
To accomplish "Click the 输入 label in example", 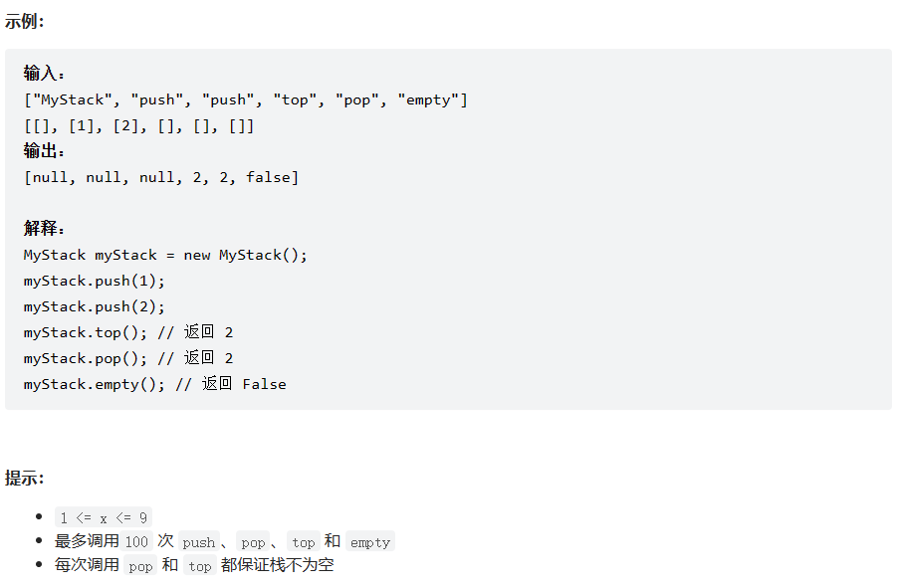I will click(x=44, y=73).
